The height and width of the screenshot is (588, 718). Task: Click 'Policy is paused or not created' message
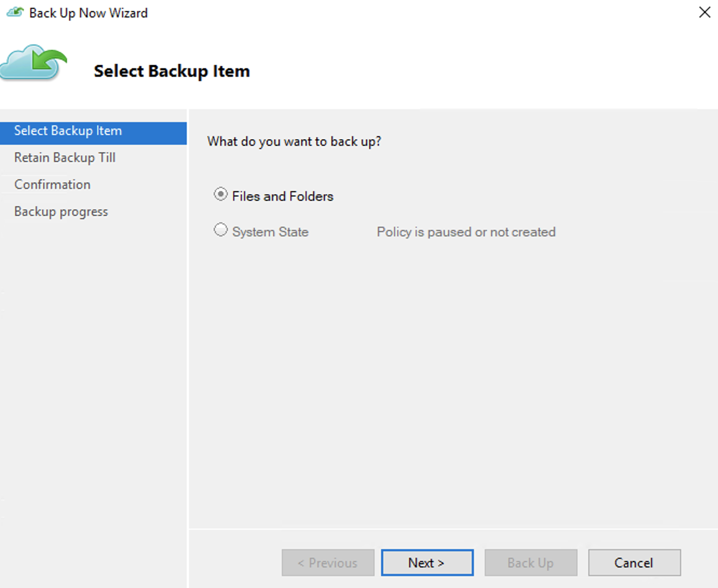[x=466, y=232]
